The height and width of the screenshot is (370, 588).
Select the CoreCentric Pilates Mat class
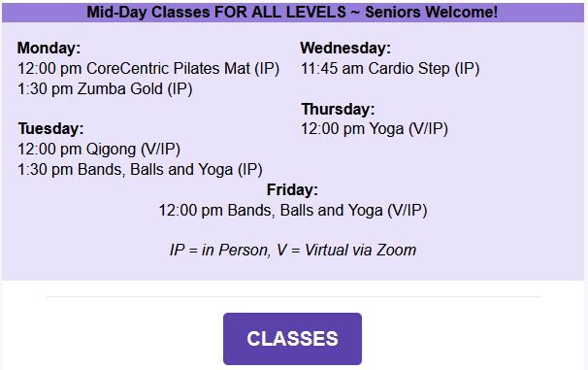point(148,69)
